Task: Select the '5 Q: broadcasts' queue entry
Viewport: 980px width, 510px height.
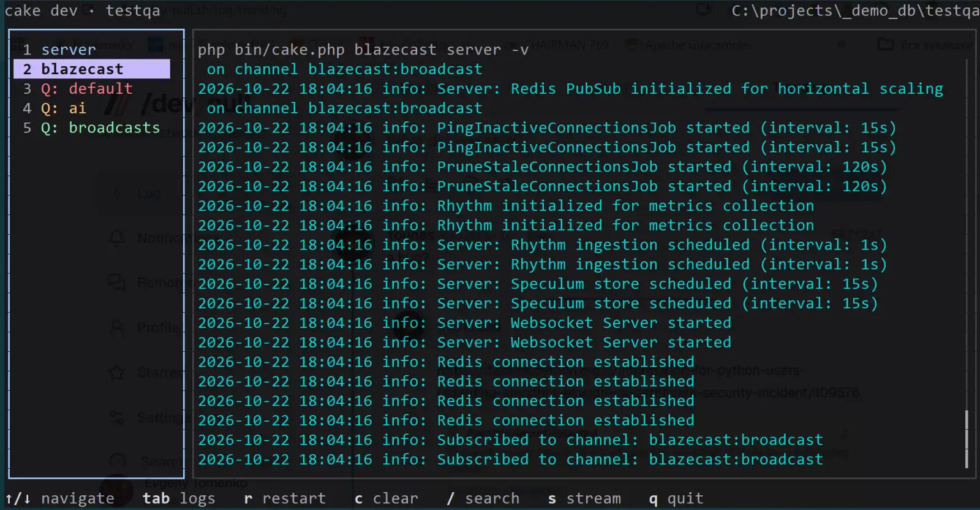Action: tap(92, 128)
